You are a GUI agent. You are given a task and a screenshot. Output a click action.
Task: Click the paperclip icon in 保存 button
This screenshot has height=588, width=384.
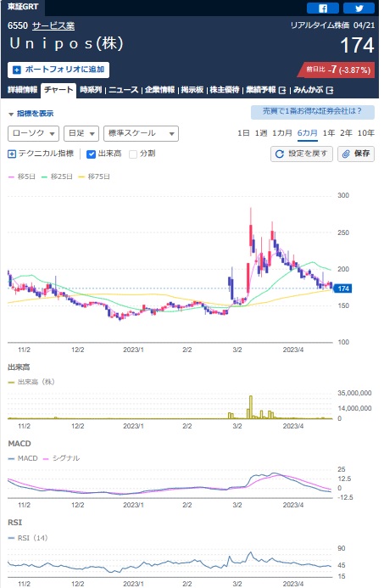(x=346, y=154)
